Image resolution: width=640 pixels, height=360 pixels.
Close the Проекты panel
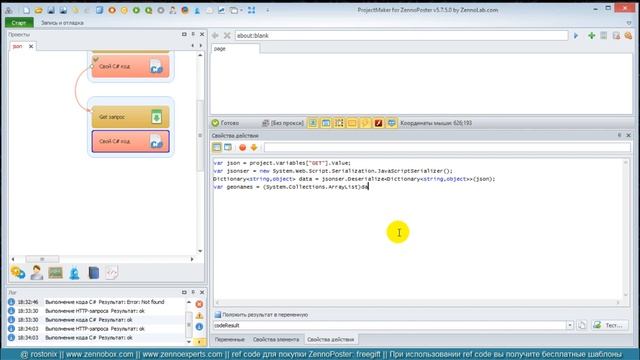202,34
